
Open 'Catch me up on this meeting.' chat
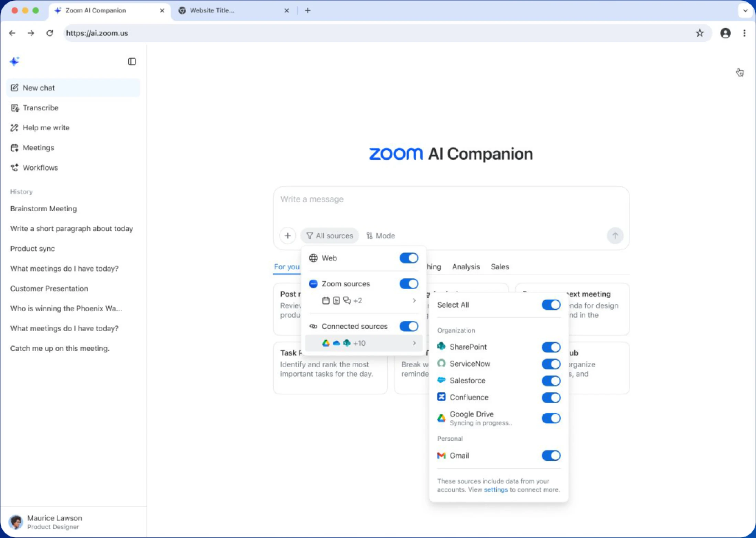[x=60, y=348]
